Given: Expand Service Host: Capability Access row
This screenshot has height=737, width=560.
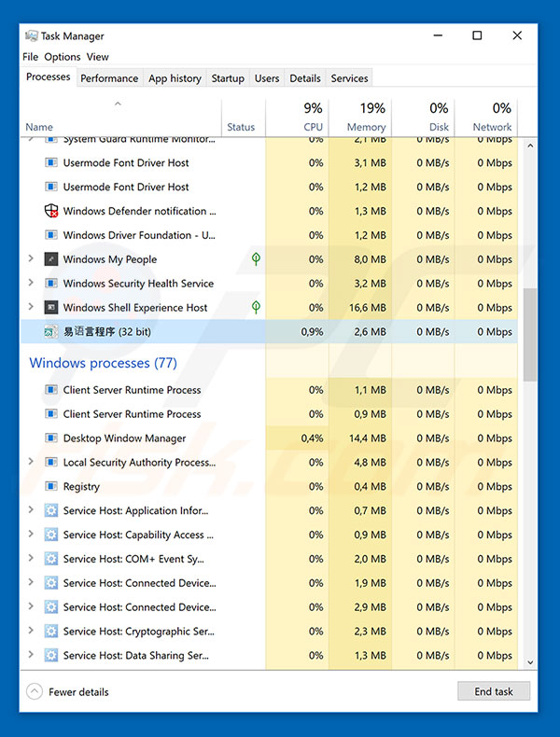Looking at the screenshot, I should pyautogui.click(x=31, y=534).
